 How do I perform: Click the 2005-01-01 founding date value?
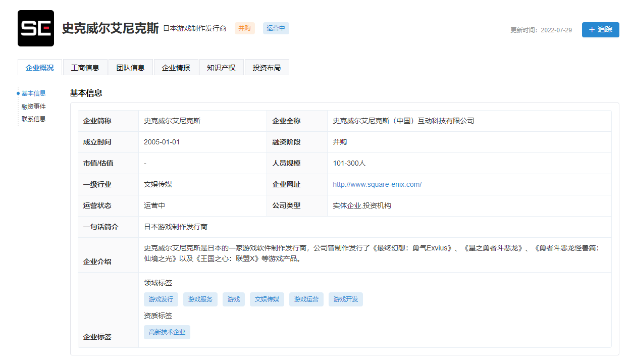click(x=162, y=142)
